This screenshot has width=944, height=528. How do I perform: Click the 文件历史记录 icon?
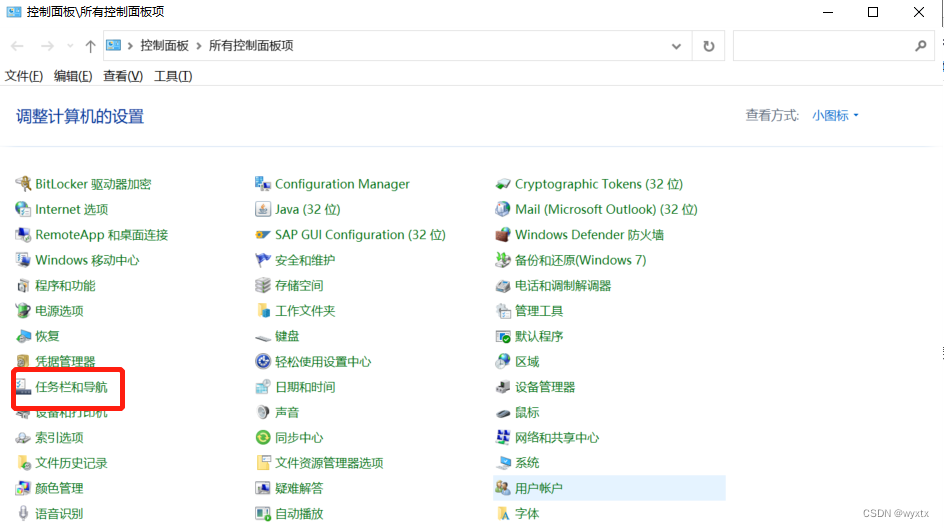pos(23,463)
